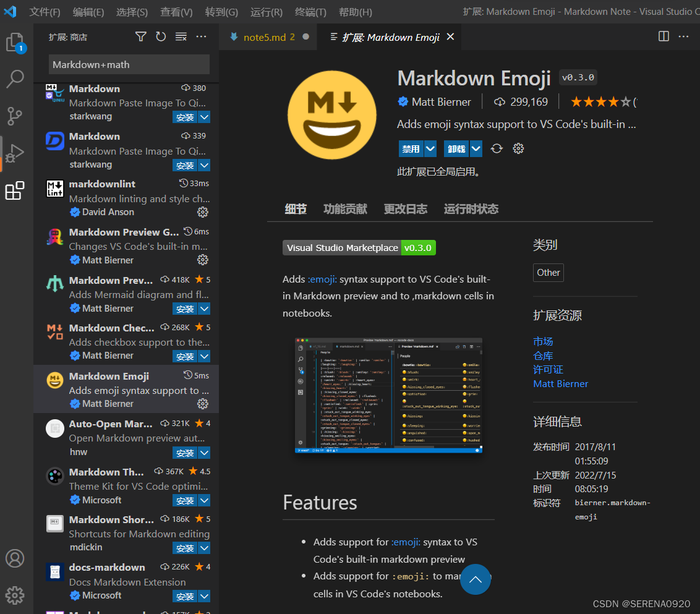
Task: Clear extensions search results icon
Action: [181, 36]
